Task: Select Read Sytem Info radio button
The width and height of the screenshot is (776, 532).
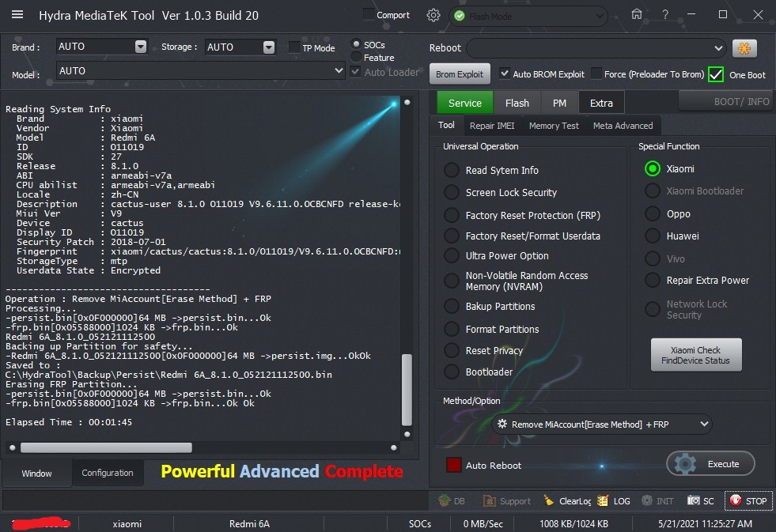Action: tap(452, 170)
